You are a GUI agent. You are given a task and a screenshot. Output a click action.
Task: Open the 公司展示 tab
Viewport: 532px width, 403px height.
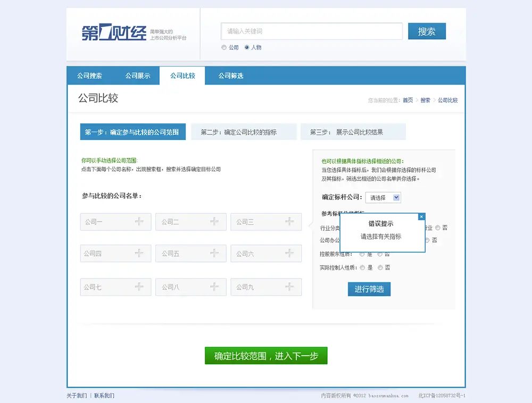click(138, 76)
